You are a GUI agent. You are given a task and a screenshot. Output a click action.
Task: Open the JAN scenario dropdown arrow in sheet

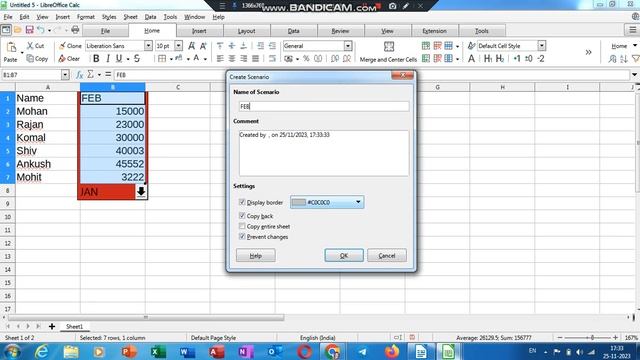pos(141,191)
